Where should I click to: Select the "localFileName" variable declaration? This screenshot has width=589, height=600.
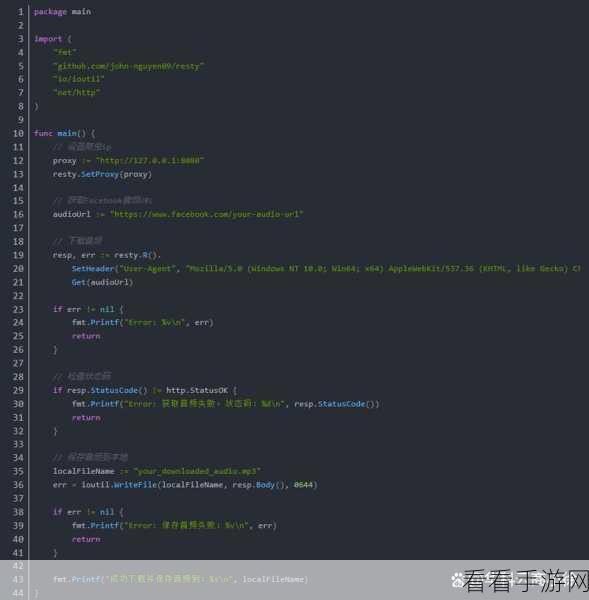83,471
